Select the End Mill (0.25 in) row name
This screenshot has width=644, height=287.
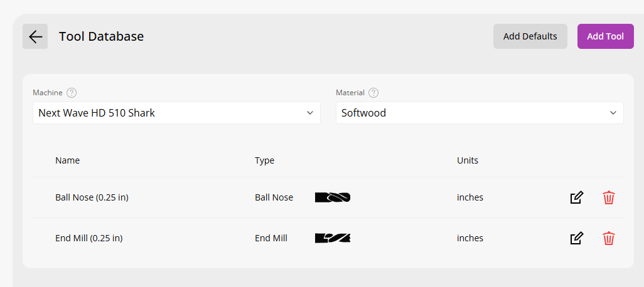pos(89,237)
